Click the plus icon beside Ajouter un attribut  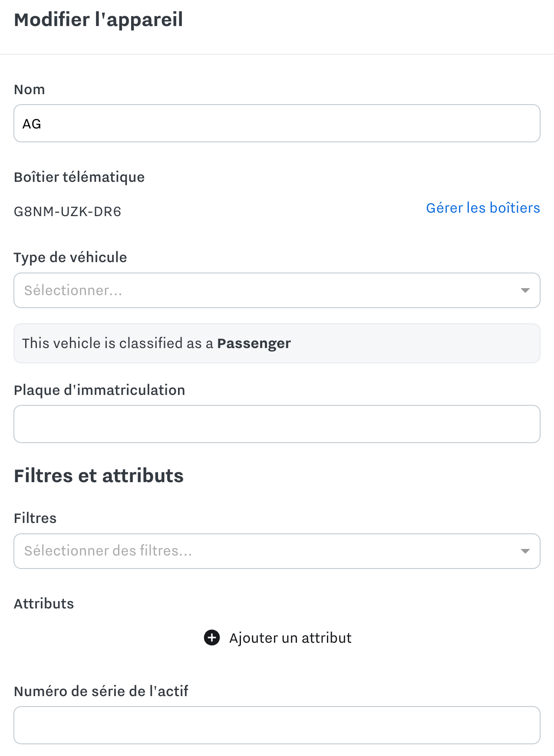point(212,638)
